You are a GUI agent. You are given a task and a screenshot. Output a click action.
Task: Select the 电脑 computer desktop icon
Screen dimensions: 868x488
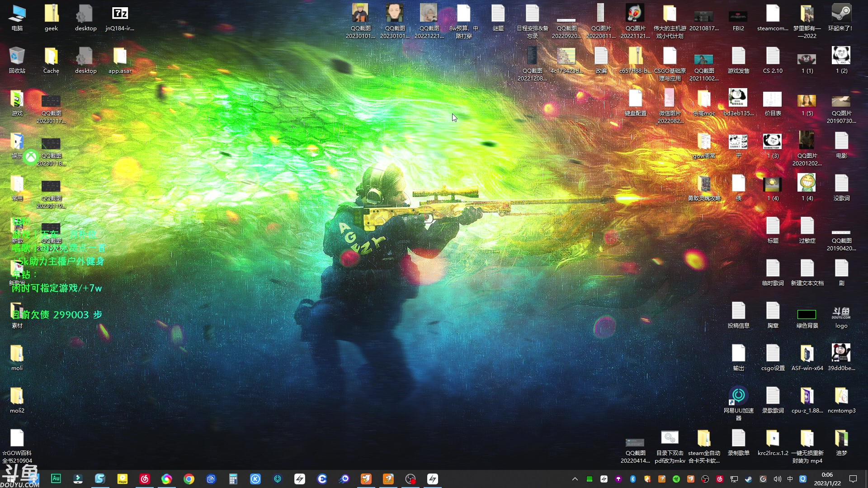click(17, 17)
